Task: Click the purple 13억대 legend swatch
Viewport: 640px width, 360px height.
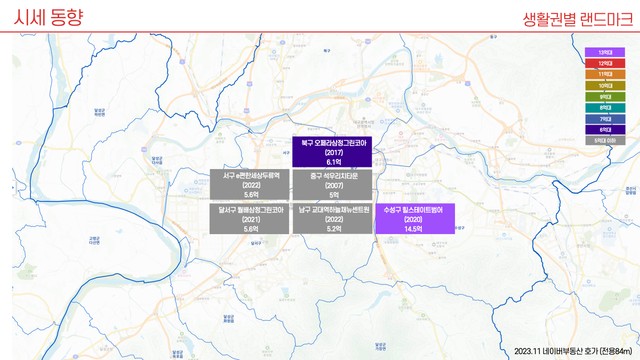Action: (x=605, y=52)
